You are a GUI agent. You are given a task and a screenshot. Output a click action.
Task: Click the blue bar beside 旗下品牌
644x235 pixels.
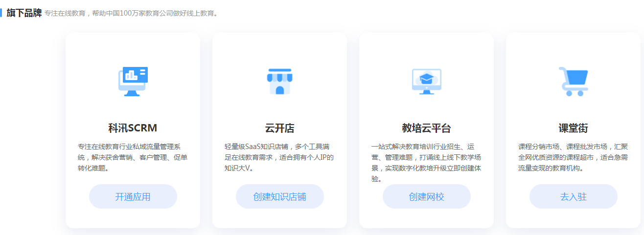pyautogui.click(x=1, y=13)
